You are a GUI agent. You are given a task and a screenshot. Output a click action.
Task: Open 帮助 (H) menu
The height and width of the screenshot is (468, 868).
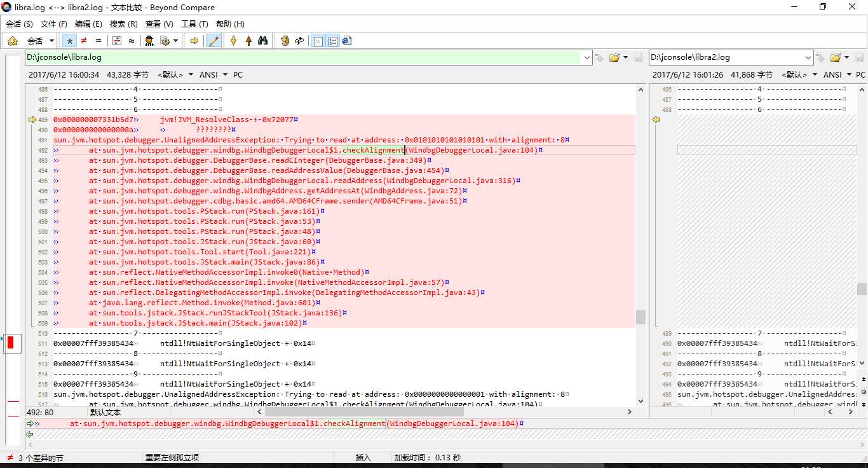[x=230, y=24]
